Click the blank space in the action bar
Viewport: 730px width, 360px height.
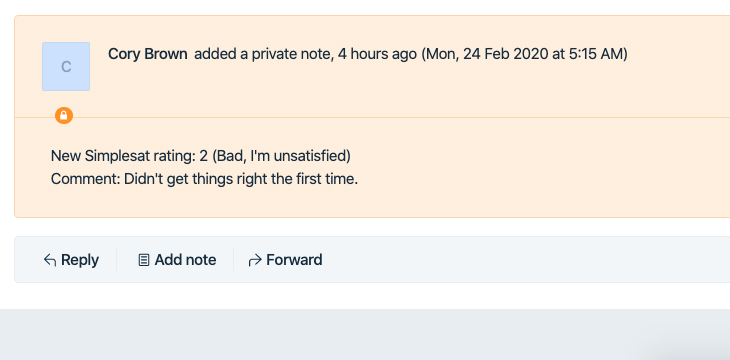(526, 259)
